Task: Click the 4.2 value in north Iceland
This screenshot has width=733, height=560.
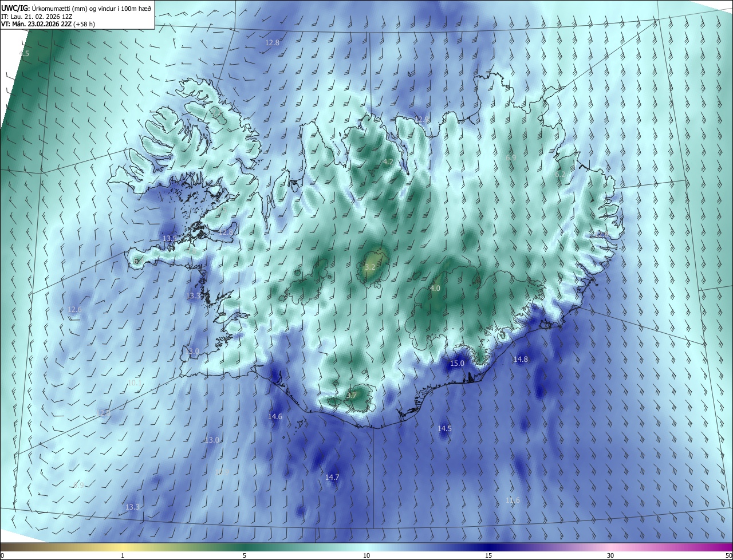Action: 388,161
